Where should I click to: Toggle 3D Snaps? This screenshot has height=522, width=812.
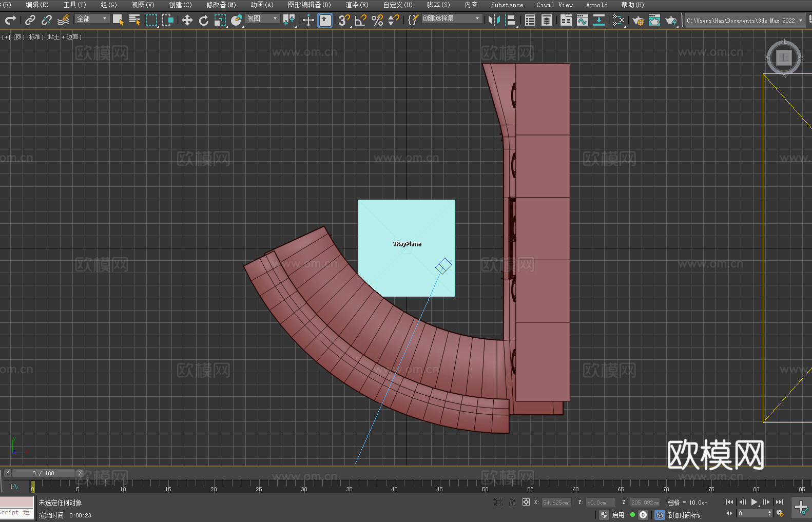(x=344, y=20)
